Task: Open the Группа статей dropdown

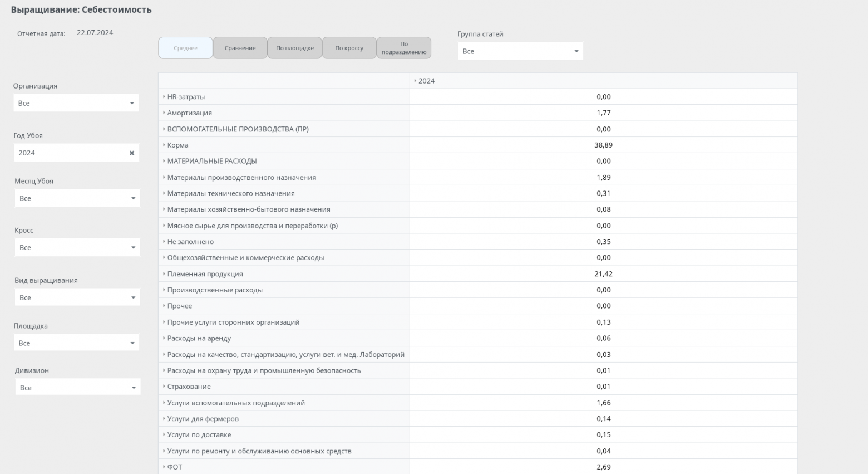Action: (520, 51)
